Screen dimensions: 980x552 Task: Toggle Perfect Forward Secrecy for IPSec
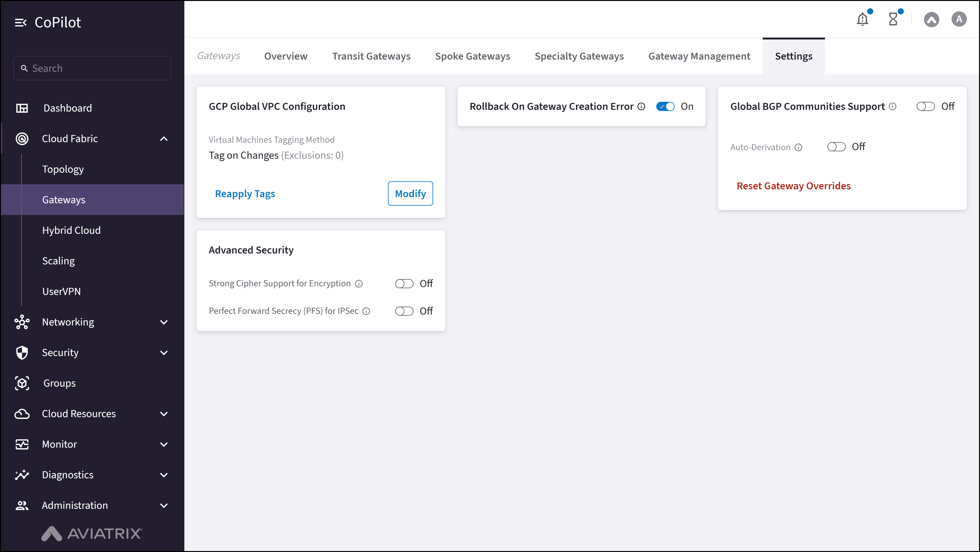404,311
